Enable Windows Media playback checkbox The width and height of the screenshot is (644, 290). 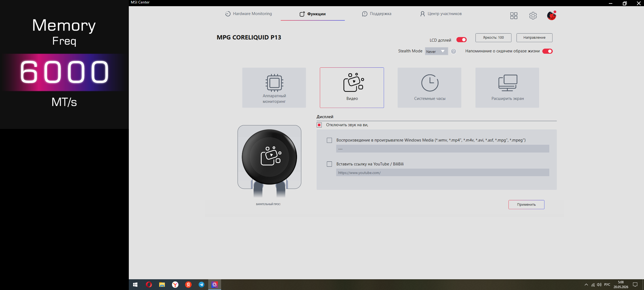[x=329, y=140]
